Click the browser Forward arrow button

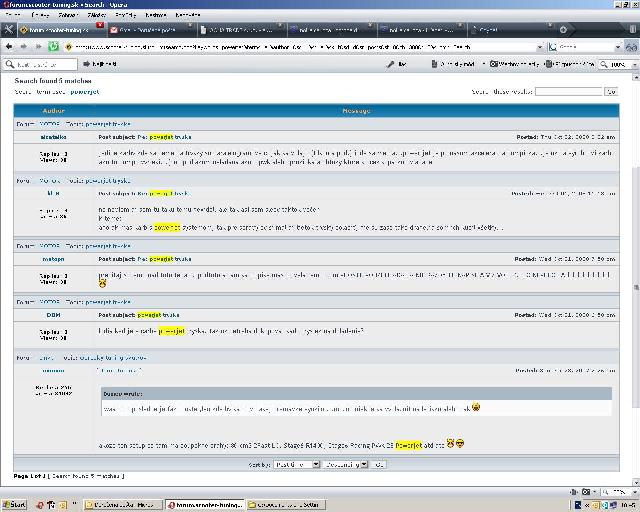click(x=23, y=46)
